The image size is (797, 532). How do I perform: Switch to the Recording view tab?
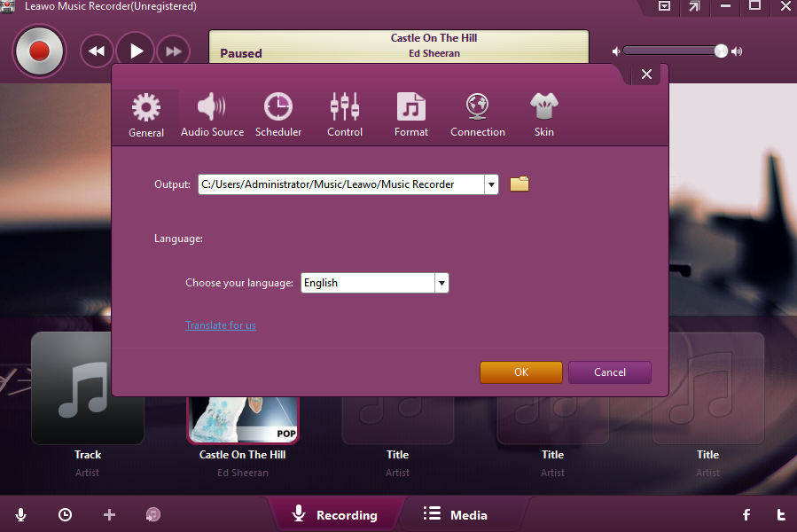[x=335, y=514]
